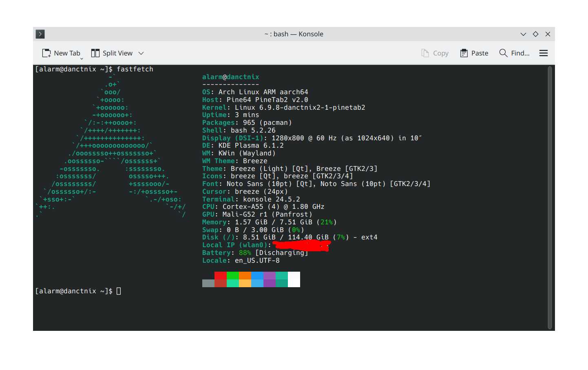
Task: Click the Display (DSI-1) resolution line
Action: [x=312, y=138]
